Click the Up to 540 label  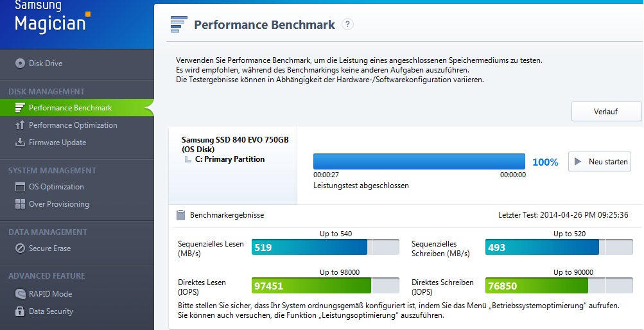point(336,234)
